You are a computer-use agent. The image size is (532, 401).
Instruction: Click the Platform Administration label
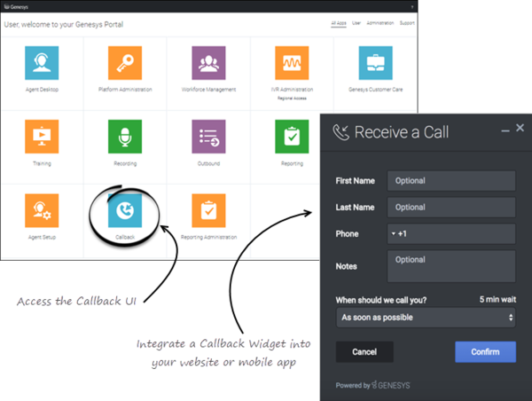point(125,90)
